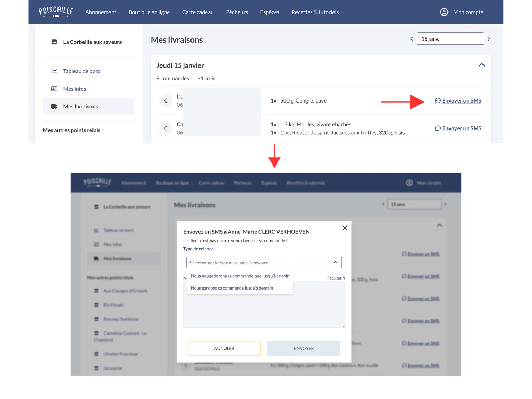
Task: Click the speech bubble icon in the Moules row
Action: tap(438, 128)
